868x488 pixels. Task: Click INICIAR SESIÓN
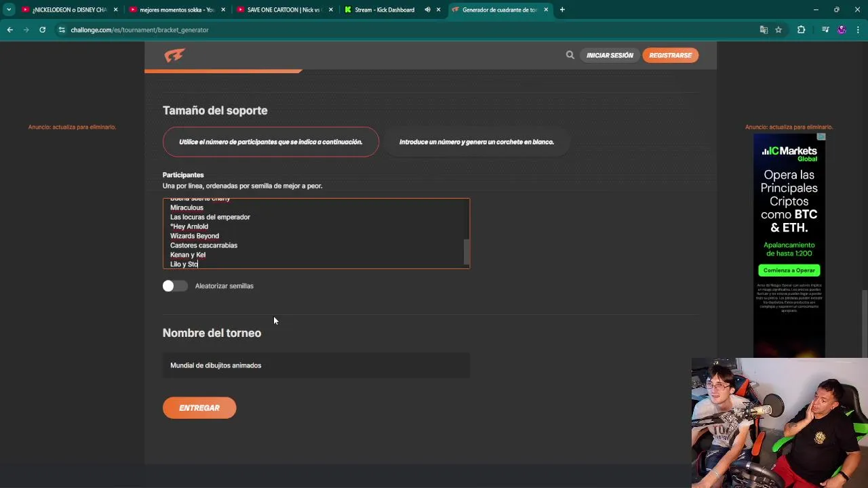610,55
